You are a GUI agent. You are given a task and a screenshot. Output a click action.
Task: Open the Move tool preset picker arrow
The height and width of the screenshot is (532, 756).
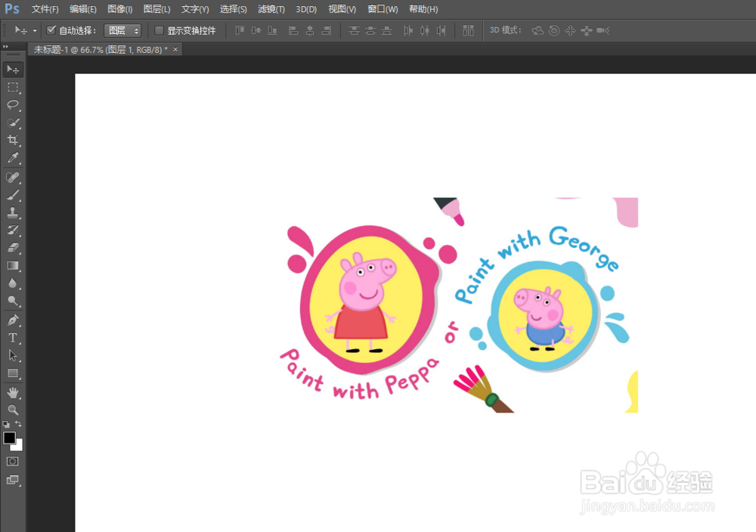coord(35,31)
